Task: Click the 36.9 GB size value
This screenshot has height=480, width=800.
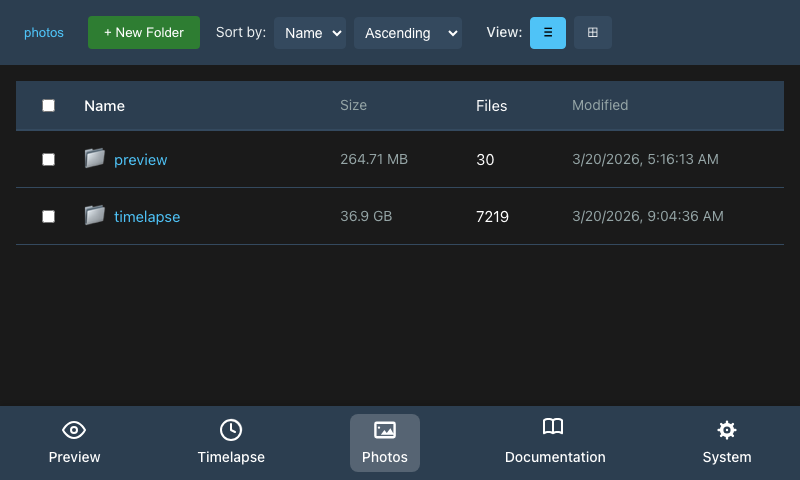Action: [x=366, y=216]
